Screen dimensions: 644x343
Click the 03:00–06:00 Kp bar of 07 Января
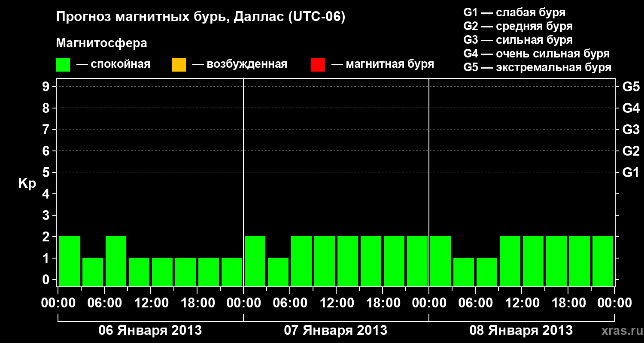point(278,272)
